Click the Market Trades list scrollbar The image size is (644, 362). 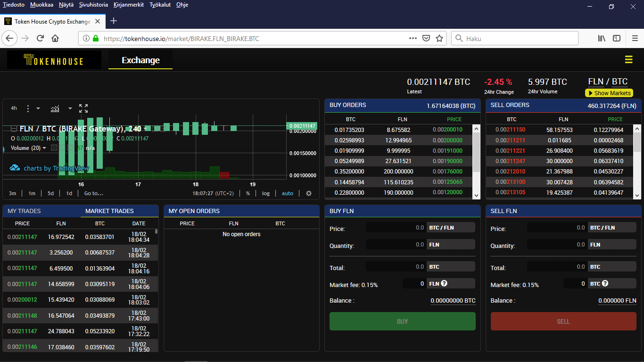coord(156,231)
